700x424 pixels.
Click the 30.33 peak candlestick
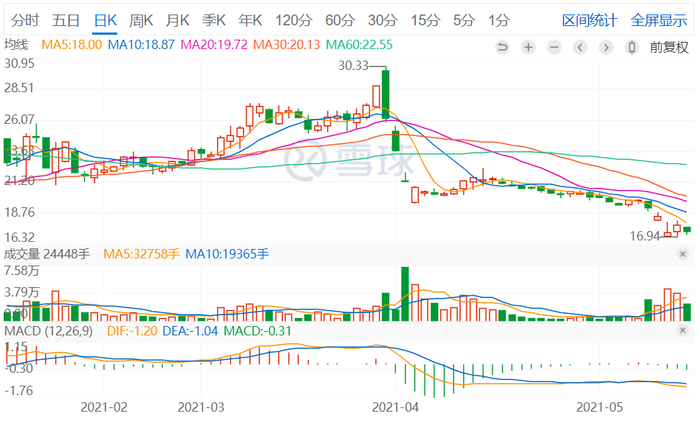pos(385,93)
